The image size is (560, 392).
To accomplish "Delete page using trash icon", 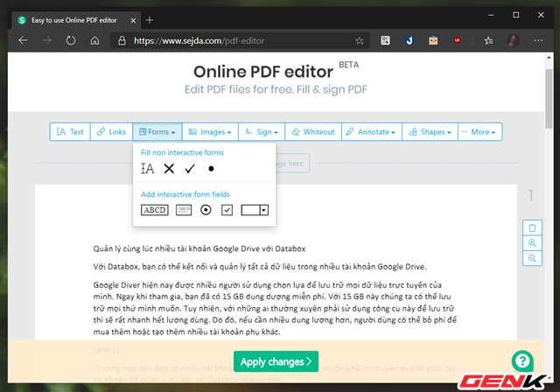I will [532, 227].
